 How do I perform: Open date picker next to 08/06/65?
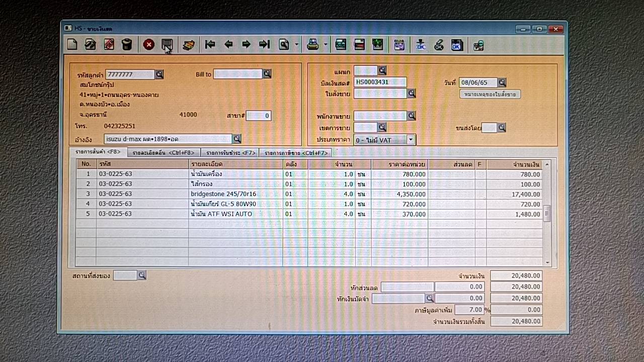click(x=502, y=82)
